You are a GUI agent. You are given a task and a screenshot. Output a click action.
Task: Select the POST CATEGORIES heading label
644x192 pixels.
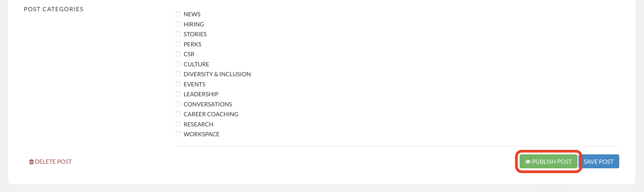pos(54,9)
